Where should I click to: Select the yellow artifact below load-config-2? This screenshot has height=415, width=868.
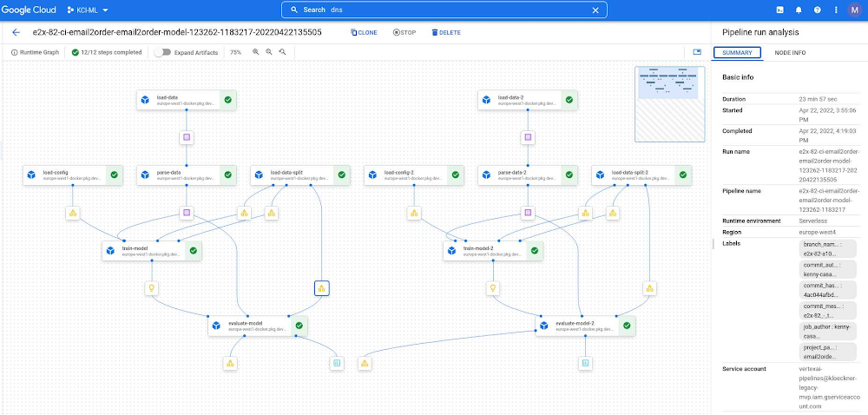[413, 213]
